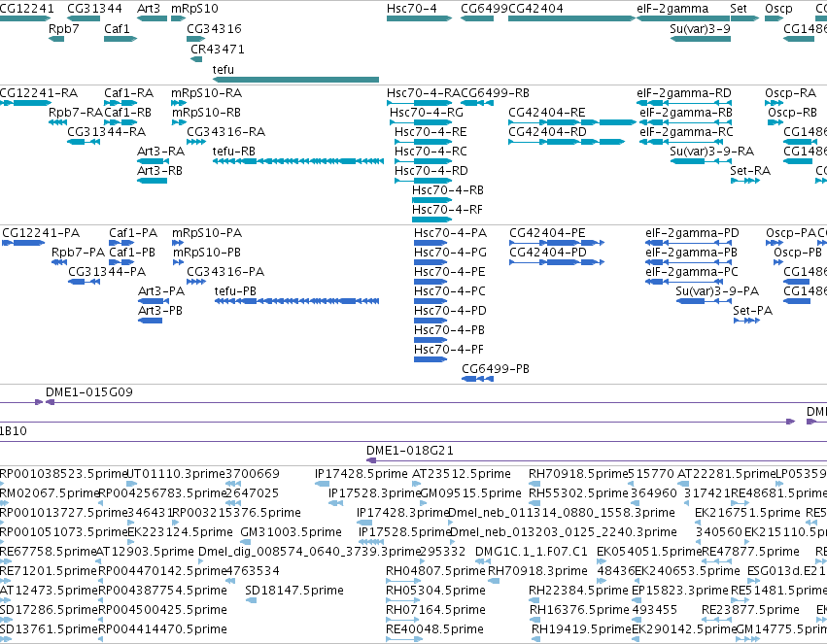The image size is (827, 644).
Task: Select the tefu-RB transcript glyph
Action: click(x=298, y=161)
